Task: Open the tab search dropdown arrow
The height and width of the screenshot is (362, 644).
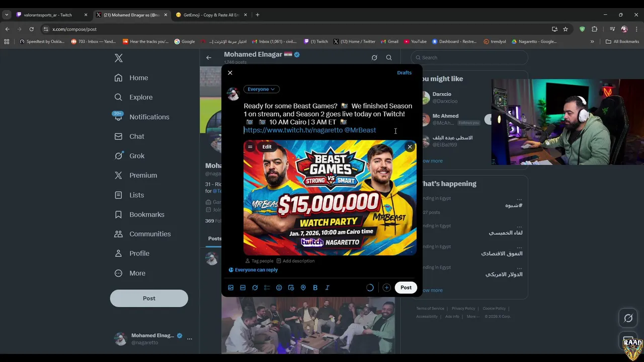Action: click(7, 15)
